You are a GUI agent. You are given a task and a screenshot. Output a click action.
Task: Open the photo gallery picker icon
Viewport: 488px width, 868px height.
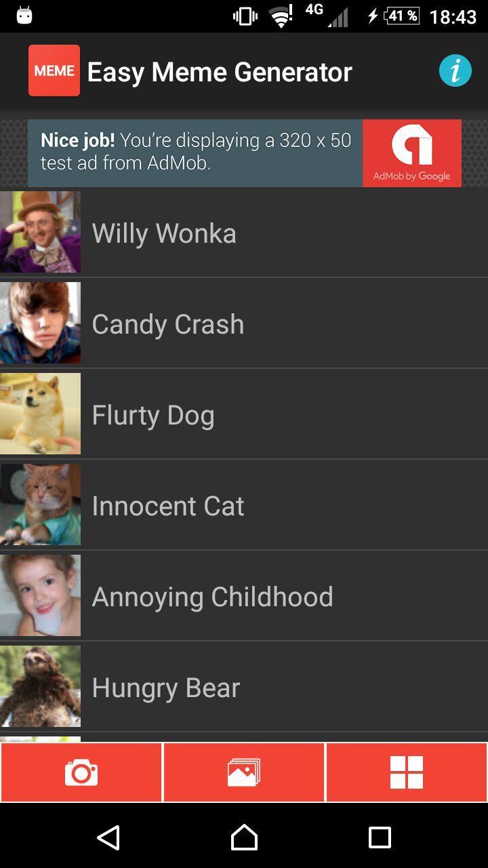[x=244, y=772]
